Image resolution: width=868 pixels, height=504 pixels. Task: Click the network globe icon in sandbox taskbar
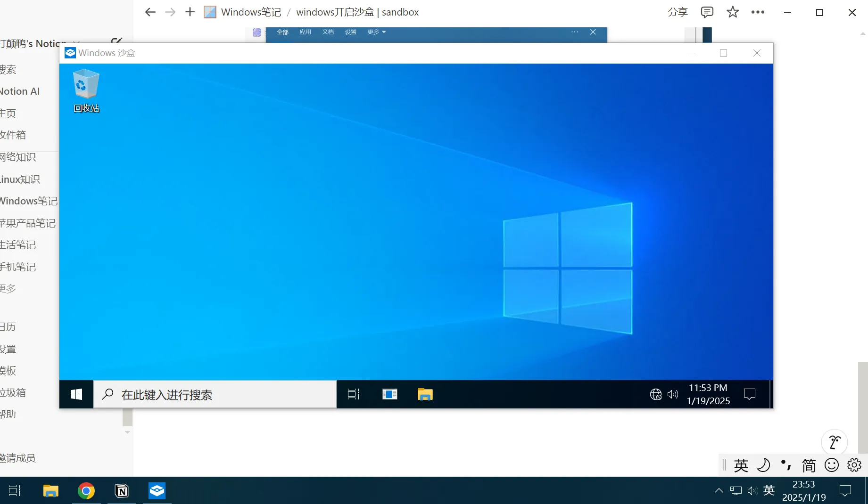[x=655, y=394]
